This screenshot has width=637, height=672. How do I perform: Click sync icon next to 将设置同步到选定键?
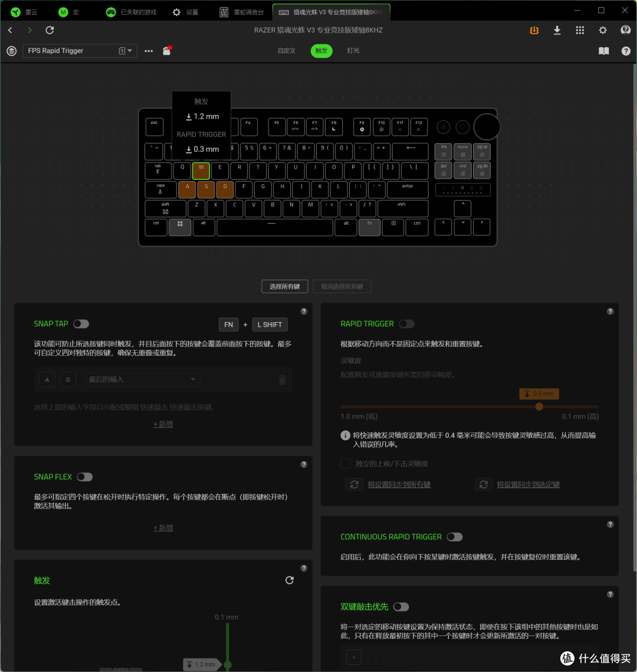coord(483,484)
